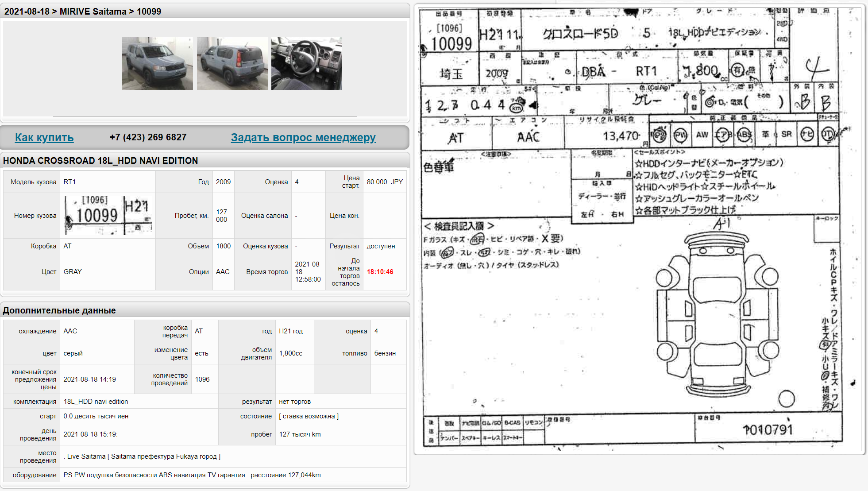Screen dimensions: 868x491
Task: Click 'Задать вопрос менеджеру' link
Action: tap(303, 137)
